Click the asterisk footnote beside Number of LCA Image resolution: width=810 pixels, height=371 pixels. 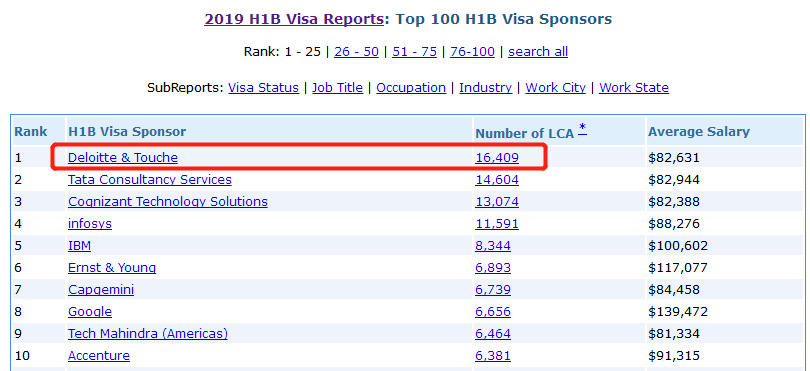click(x=583, y=129)
